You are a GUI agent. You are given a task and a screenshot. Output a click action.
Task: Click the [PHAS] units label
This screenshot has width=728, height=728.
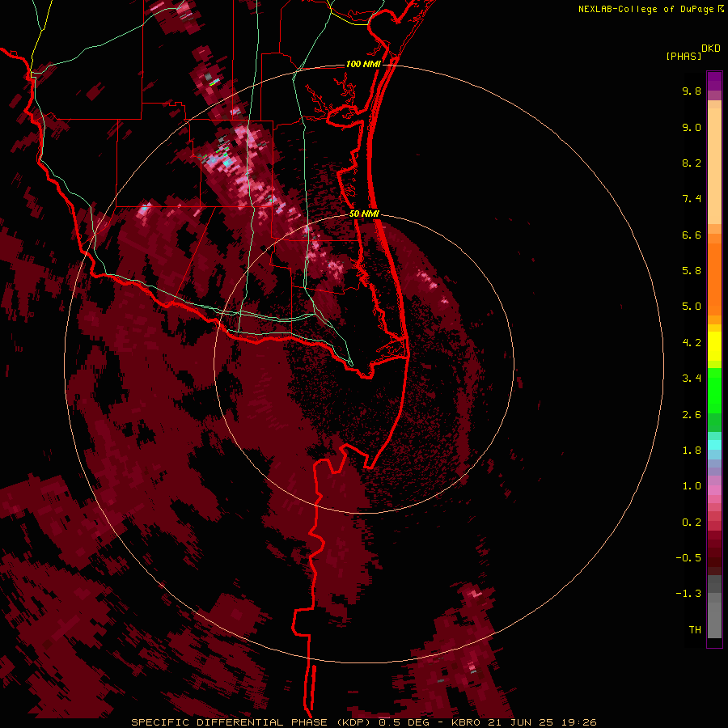point(684,57)
